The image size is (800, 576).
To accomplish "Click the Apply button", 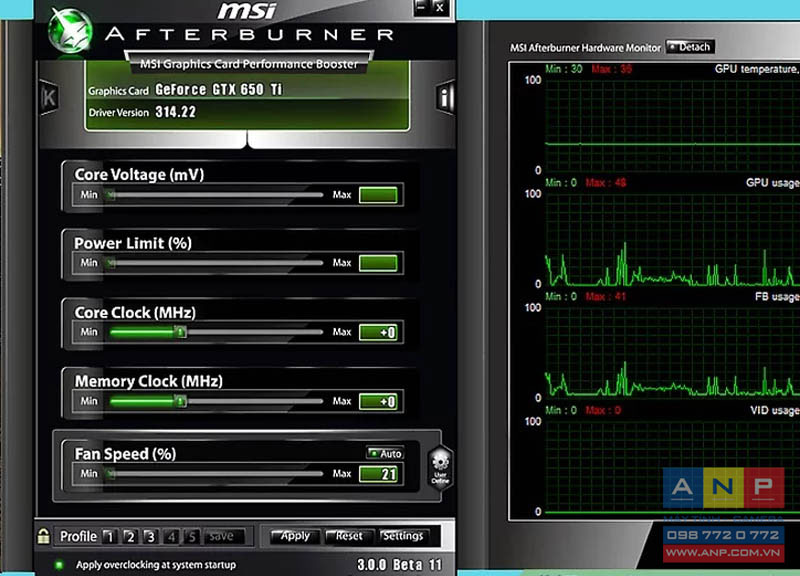I will [295, 536].
